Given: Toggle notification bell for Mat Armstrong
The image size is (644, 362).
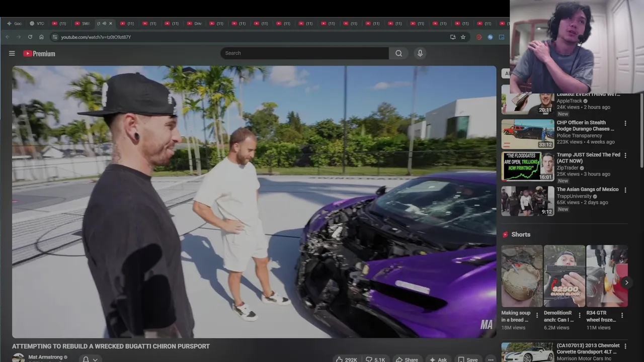Looking at the screenshot, I should (86, 359).
